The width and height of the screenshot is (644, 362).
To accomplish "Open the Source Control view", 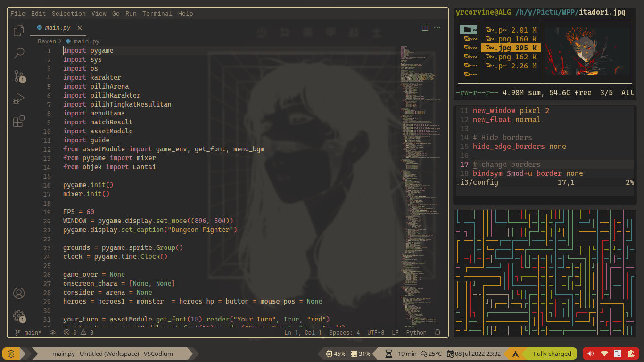I will 19,76.
